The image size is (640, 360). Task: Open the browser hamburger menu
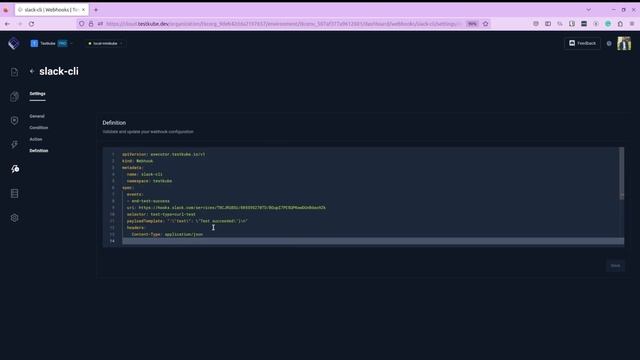632,24
